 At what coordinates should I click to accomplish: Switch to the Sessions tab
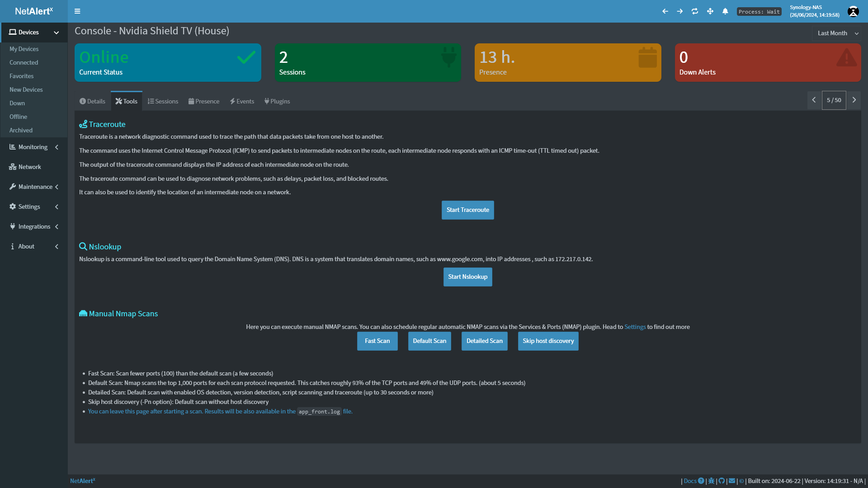(x=163, y=101)
